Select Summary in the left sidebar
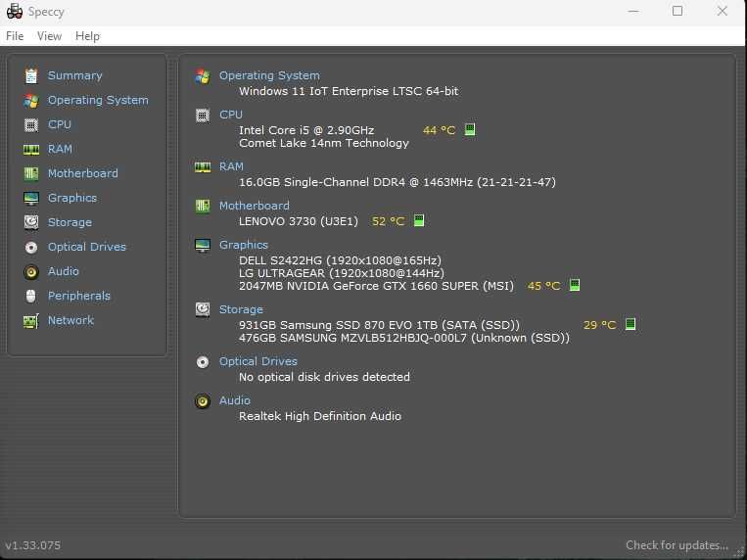 (x=74, y=75)
